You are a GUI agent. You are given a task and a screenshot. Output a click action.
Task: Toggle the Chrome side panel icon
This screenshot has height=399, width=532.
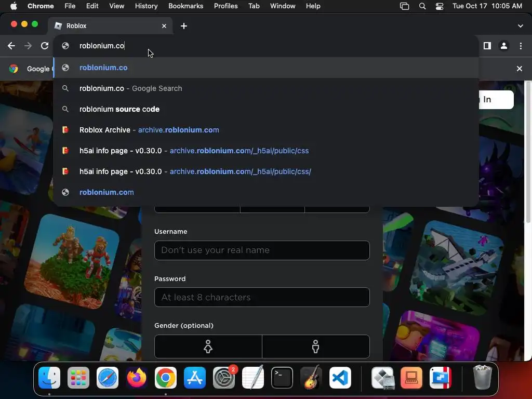click(487, 46)
